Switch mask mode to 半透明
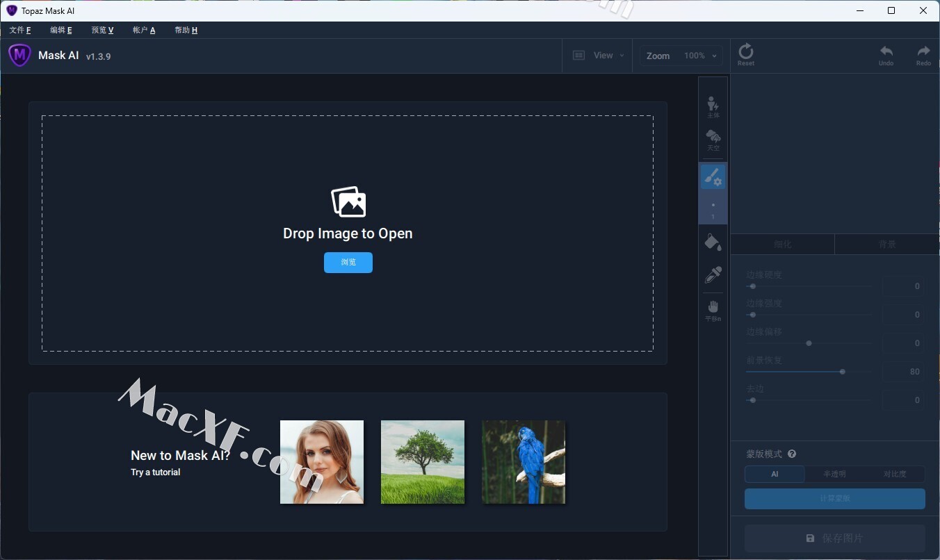Viewport: 940px width, 560px height. [x=834, y=474]
